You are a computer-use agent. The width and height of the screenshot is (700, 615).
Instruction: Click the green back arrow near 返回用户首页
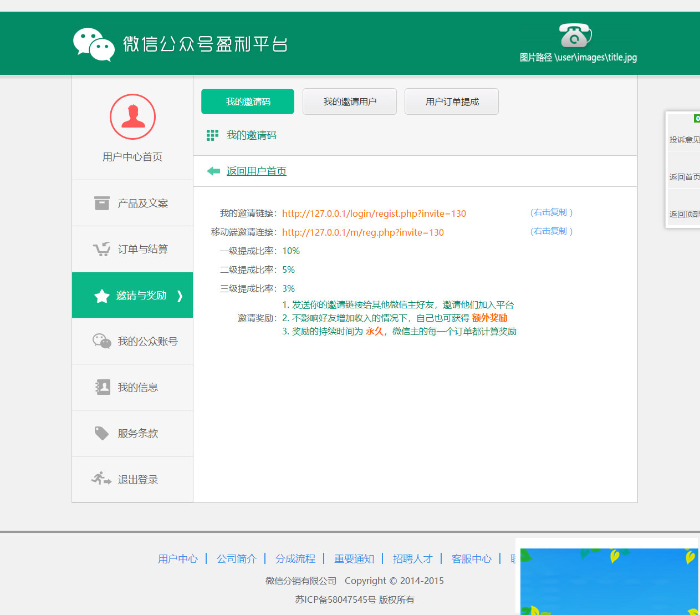pyautogui.click(x=213, y=171)
